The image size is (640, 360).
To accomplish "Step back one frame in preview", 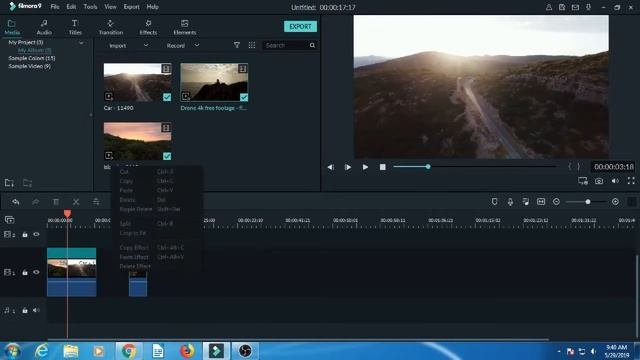I will point(331,167).
